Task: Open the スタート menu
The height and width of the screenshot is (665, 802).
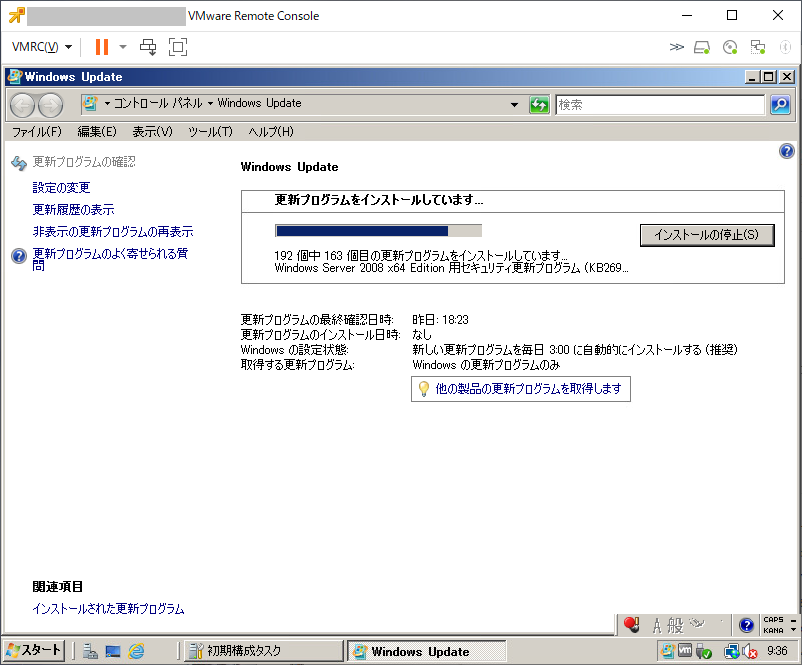Action: pos(34,651)
